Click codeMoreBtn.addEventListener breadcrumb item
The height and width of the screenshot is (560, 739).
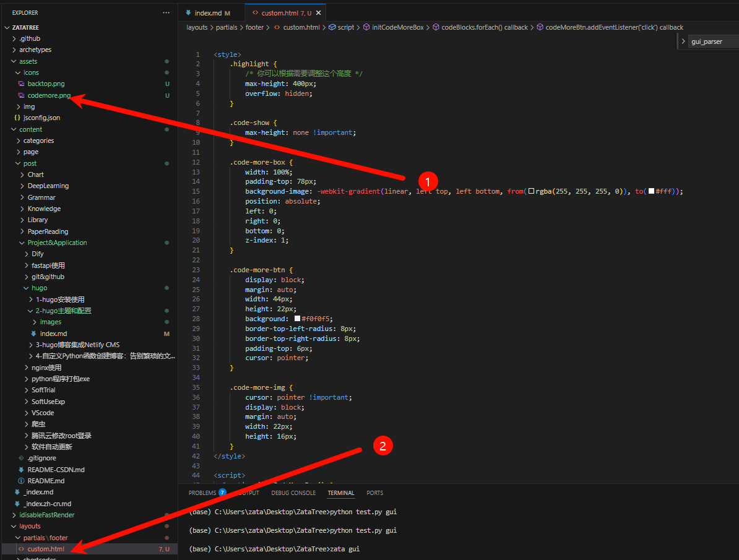tap(614, 27)
